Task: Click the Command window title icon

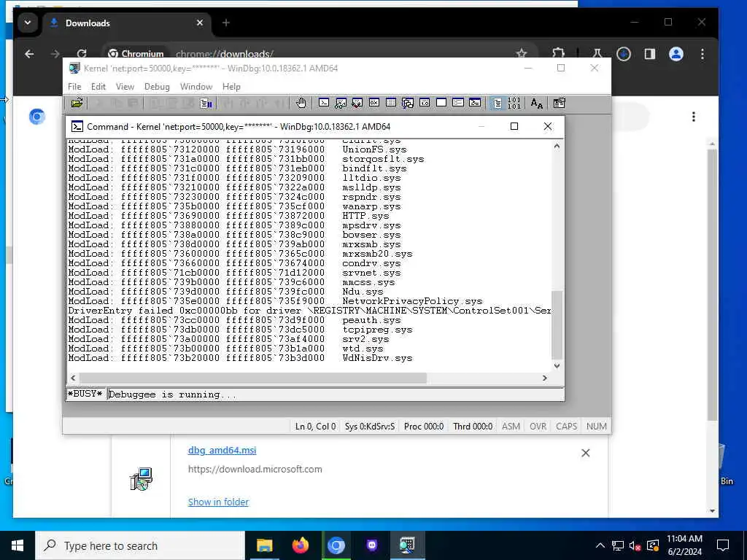Action: coord(77,126)
